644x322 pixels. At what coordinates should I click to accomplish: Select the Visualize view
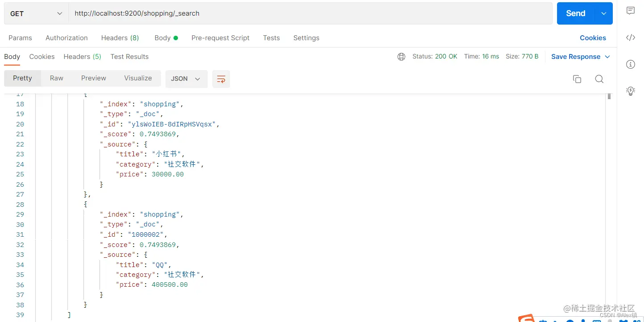[x=138, y=78]
